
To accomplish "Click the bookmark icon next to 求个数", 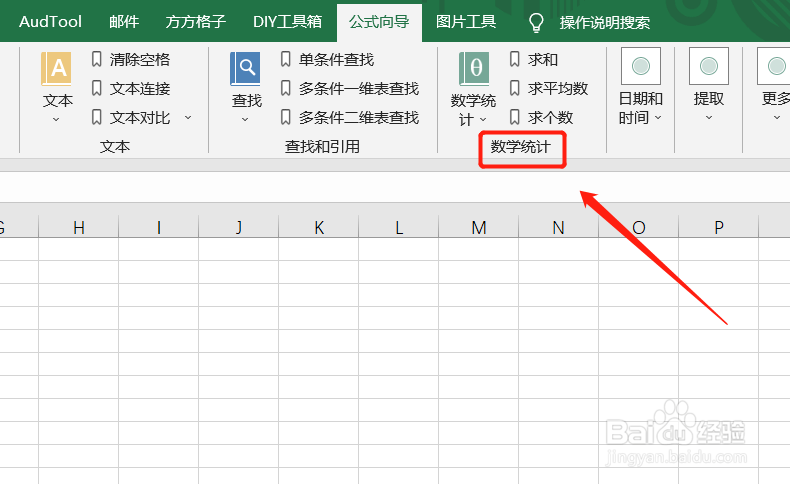I will click(514, 117).
